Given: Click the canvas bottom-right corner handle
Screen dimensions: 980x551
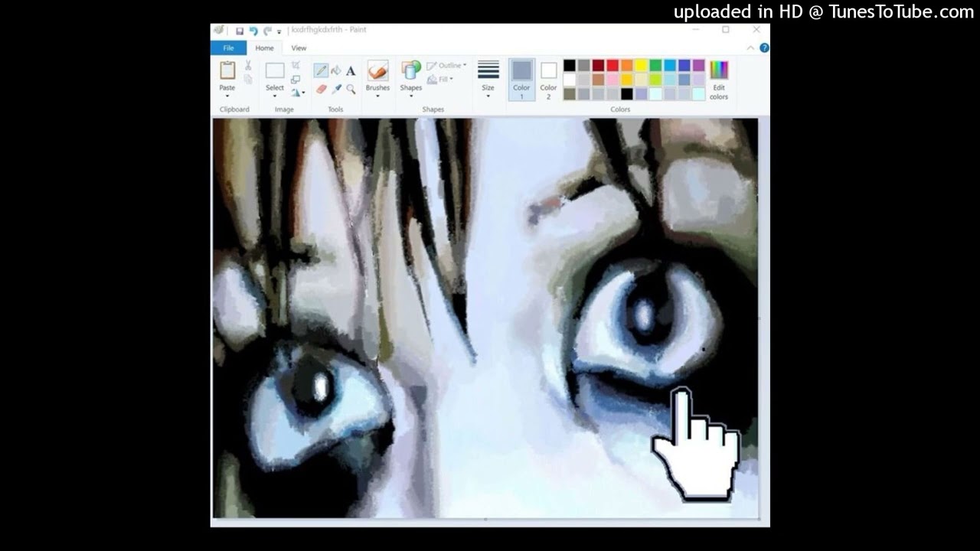Looking at the screenshot, I should 759,519.
